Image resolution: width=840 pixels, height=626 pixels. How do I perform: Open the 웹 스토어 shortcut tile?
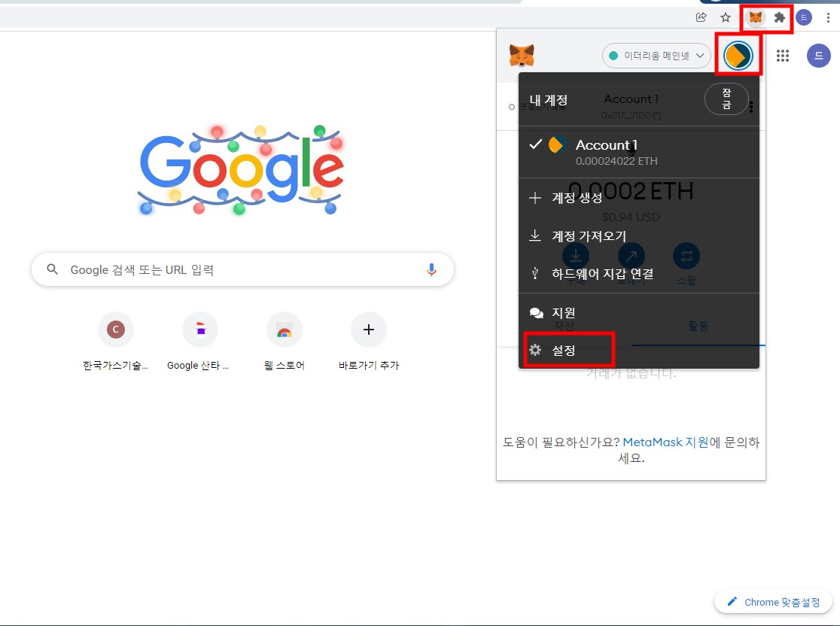tap(285, 341)
